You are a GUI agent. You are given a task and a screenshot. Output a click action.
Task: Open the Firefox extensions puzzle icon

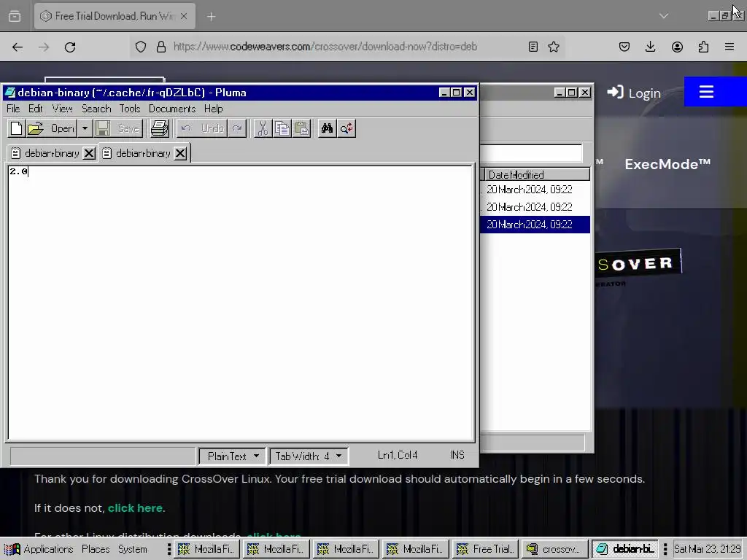(703, 47)
